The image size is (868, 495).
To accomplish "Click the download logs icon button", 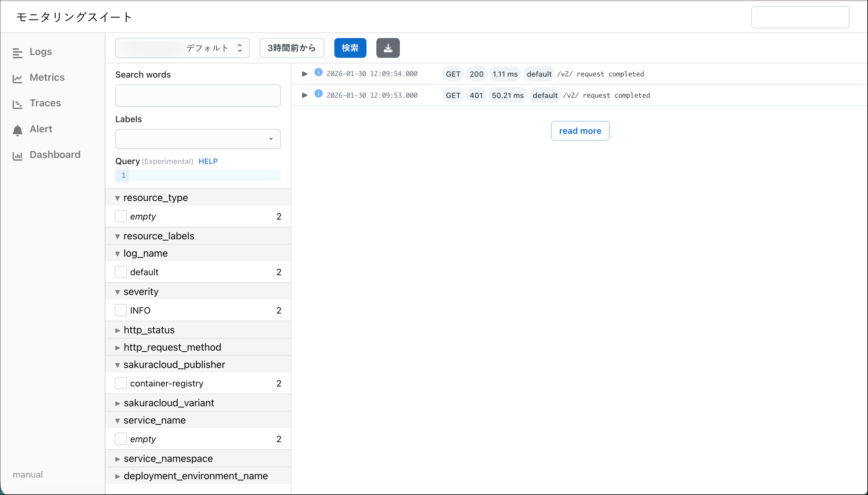I will [x=387, y=48].
